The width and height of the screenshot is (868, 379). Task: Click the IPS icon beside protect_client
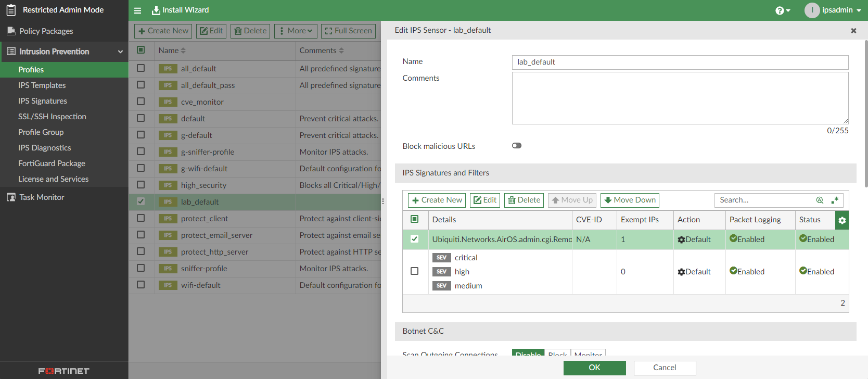(x=168, y=219)
